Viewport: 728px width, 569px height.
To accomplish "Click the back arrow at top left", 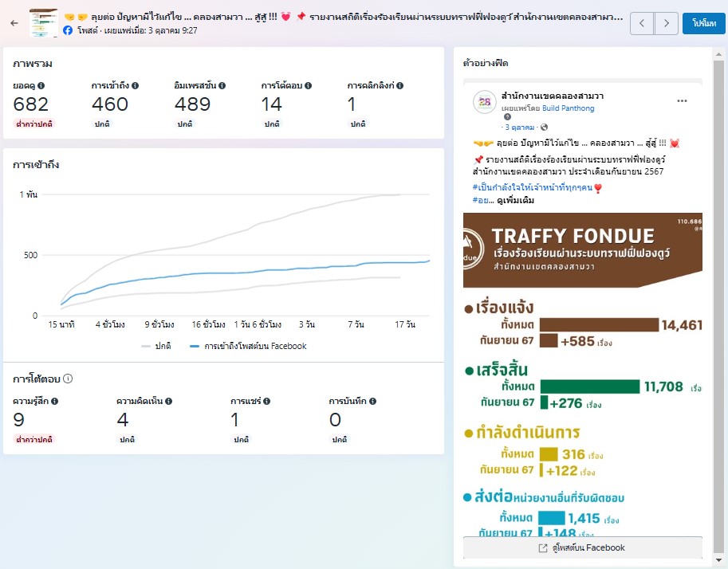I will tap(14, 23).
